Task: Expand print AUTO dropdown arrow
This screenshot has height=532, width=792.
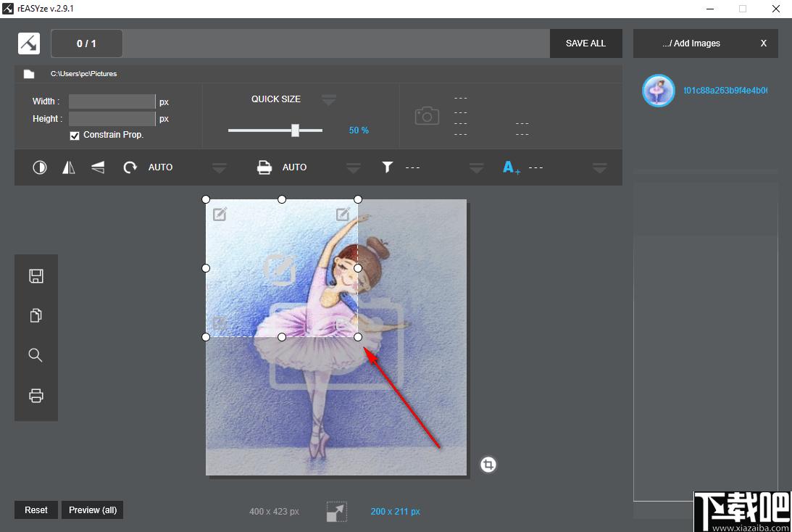Action: click(x=354, y=167)
